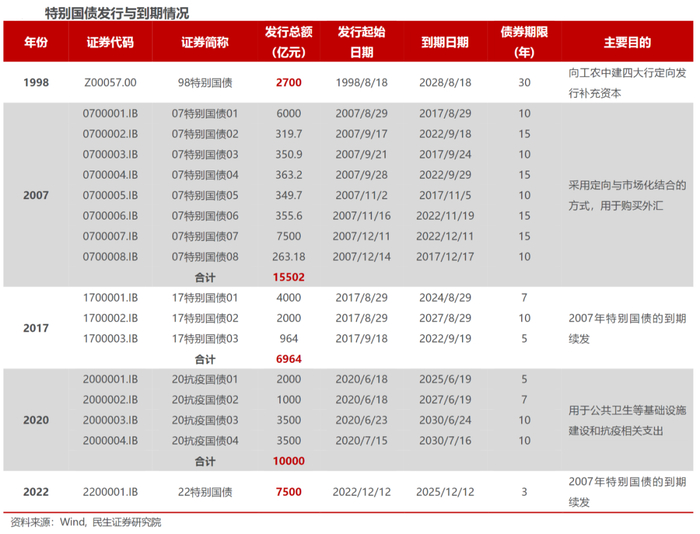The height and width of the screenshot is (534, 700).
Task: Select the 20抗疫国债03 bond name
Action: pos(205,420)
